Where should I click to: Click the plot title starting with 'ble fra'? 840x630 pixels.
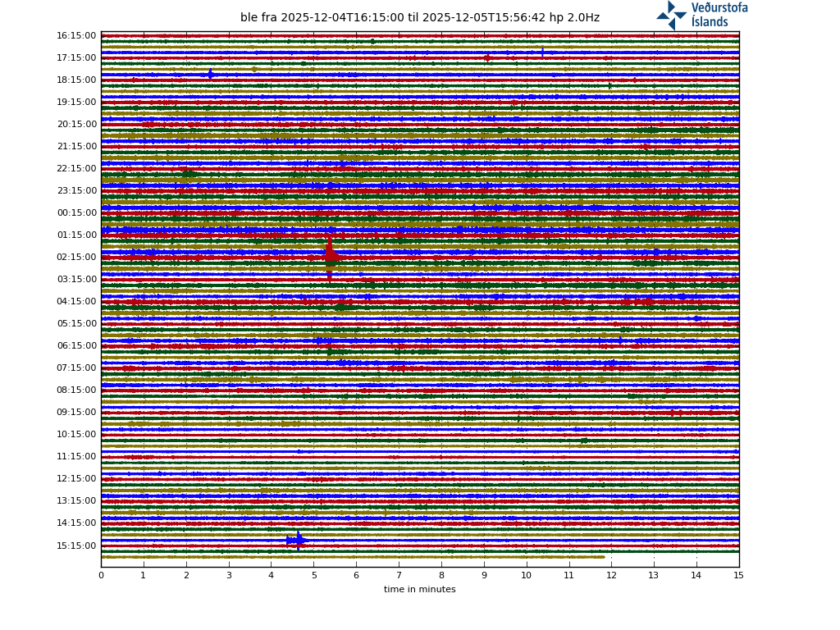pos(419,17)
